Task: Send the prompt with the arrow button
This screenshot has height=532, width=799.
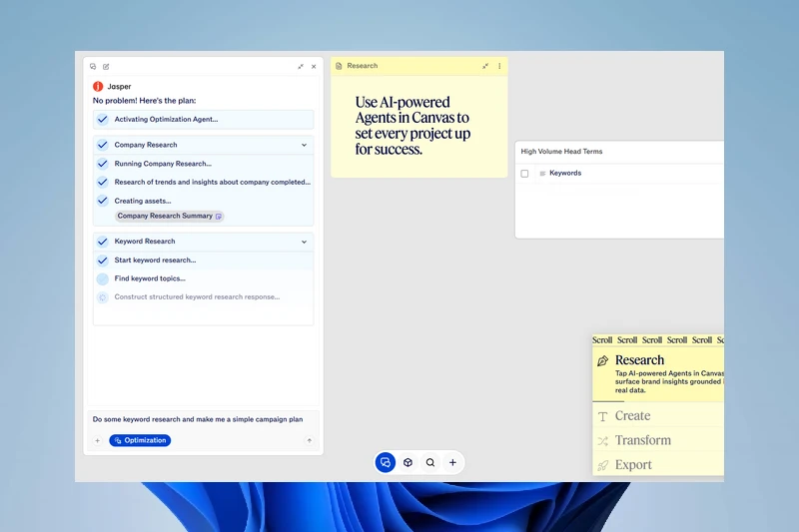Action: click(x=309, y=440)
